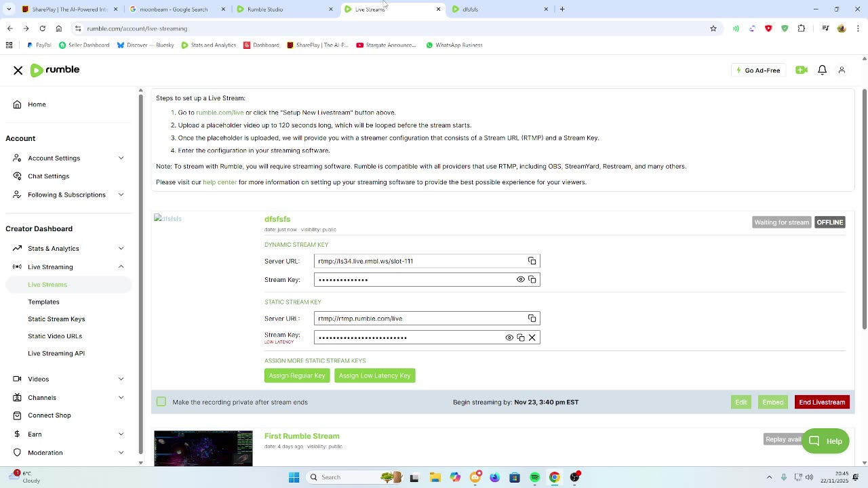The image size is (868, 488).
Task: Open the Rumble logo homepage
Action: 55,70
